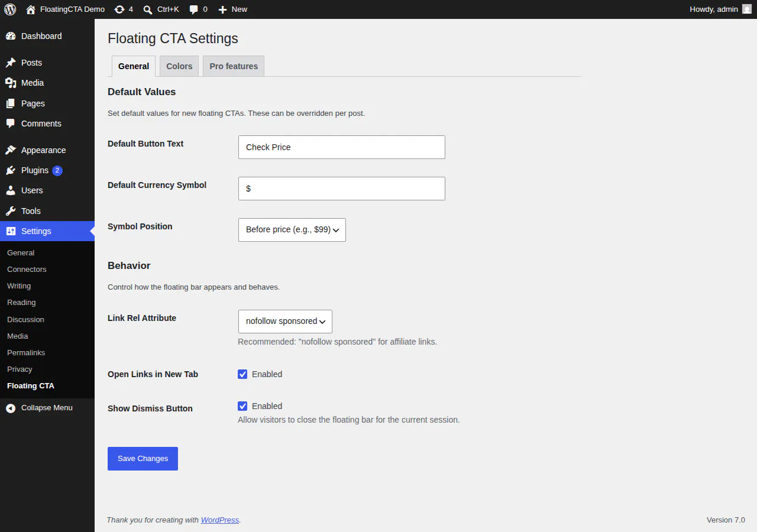Click the plus New icon
This screenshot has height=532, width=757.
click(x=222, y=9)
